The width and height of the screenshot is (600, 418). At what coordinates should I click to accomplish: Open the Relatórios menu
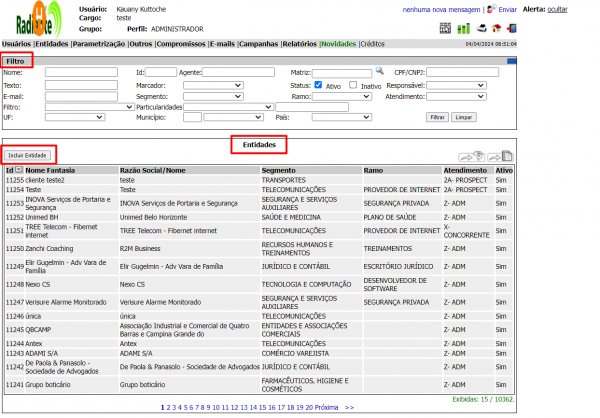(299, 44)
